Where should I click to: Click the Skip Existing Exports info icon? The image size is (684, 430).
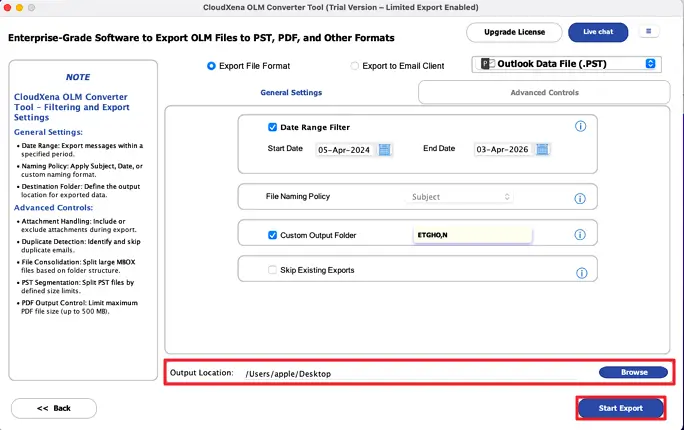[580, 272]
